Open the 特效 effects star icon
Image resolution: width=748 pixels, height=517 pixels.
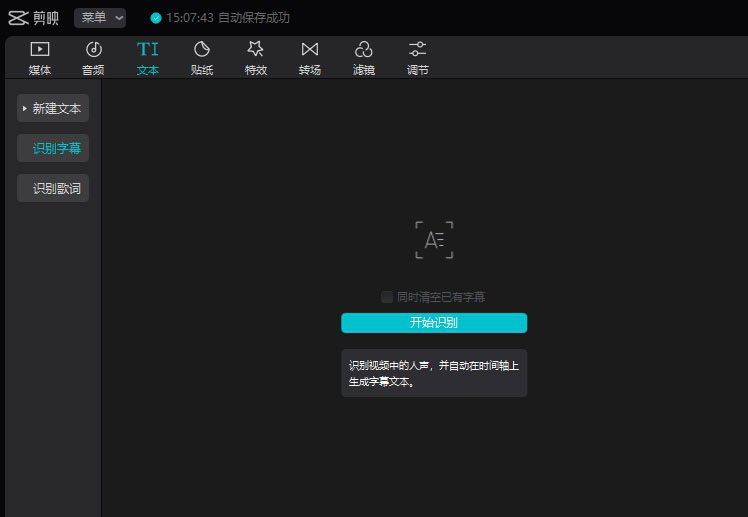[x=256, y=50]
